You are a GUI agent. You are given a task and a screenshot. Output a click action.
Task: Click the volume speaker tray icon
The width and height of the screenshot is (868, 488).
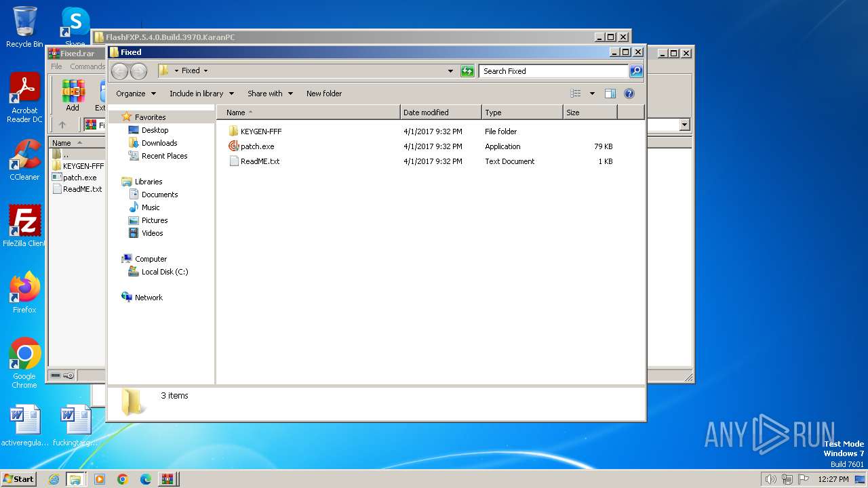click(771, 479)
